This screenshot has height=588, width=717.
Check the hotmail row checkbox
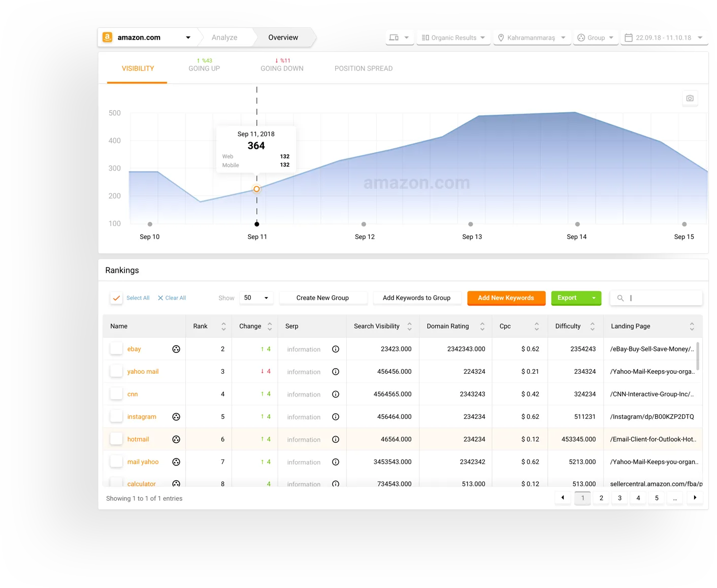coord(116,439)
